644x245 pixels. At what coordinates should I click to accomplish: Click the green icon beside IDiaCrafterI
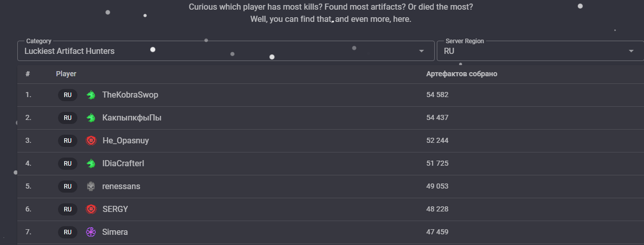click(91, 164)
